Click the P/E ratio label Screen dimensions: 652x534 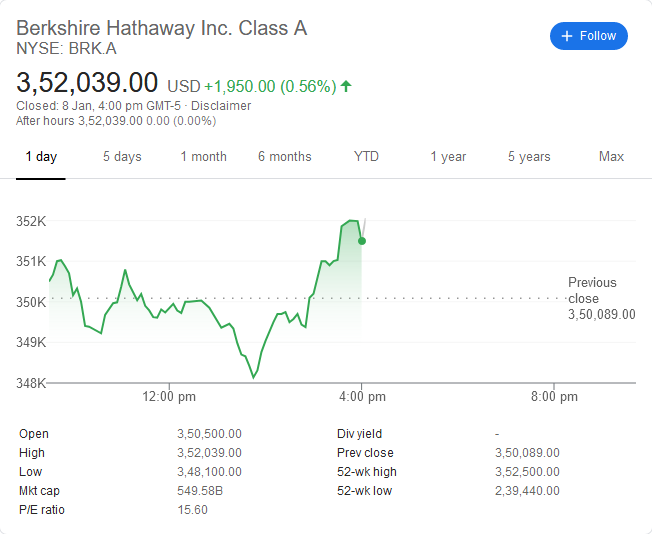(42, 510)
